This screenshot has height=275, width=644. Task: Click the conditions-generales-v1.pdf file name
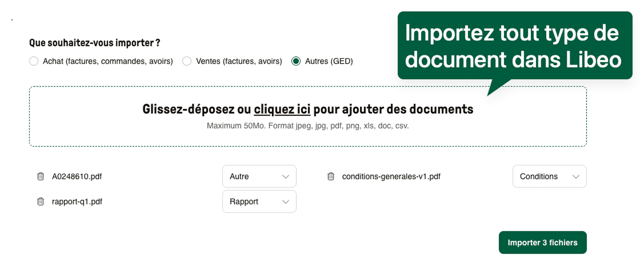click(391, 177)
